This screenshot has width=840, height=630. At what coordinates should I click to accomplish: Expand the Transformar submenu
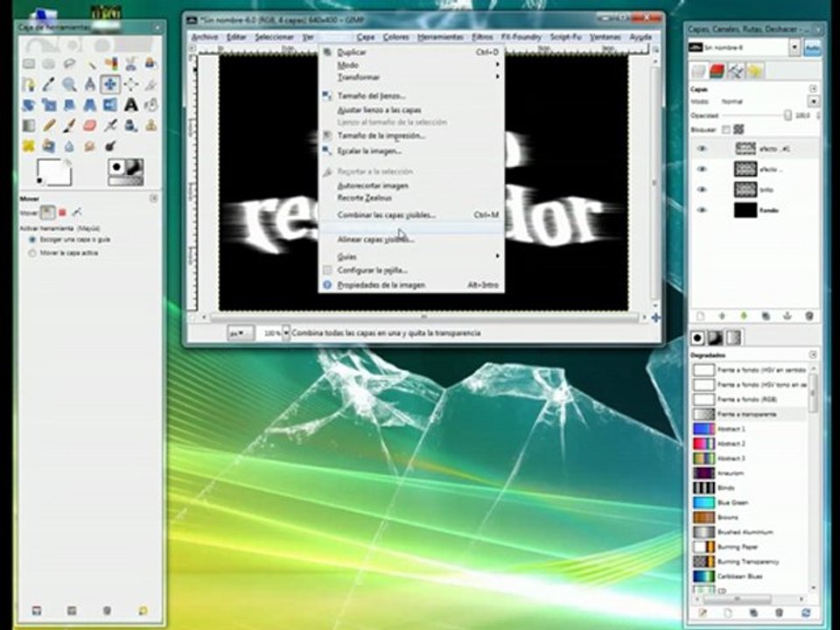click(411, 77)
